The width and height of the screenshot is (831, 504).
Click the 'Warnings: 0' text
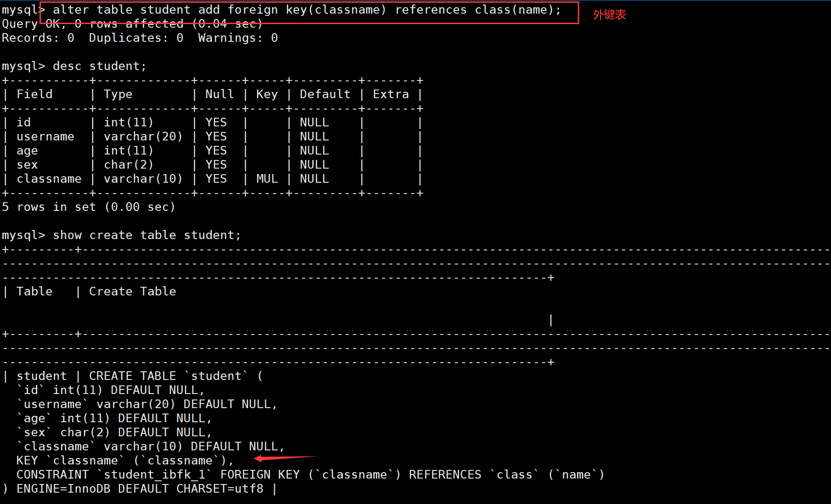pyautogui.click(x=238, y=38)
